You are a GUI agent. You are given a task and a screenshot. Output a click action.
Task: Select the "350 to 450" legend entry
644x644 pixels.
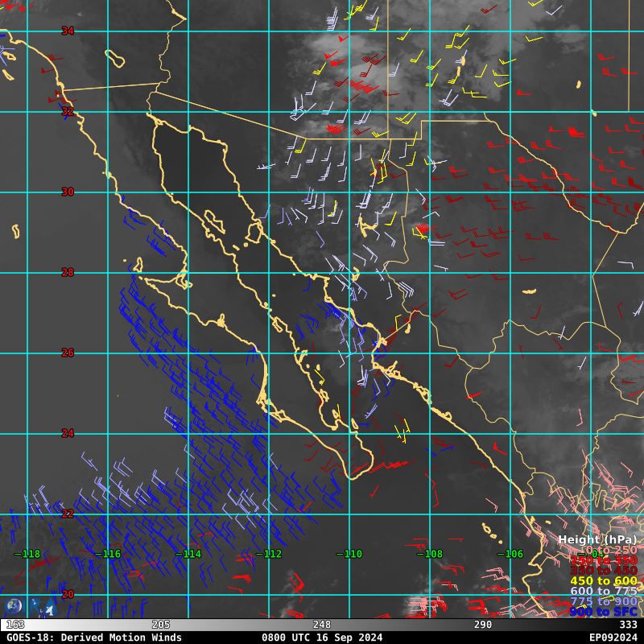coord(603,571)
